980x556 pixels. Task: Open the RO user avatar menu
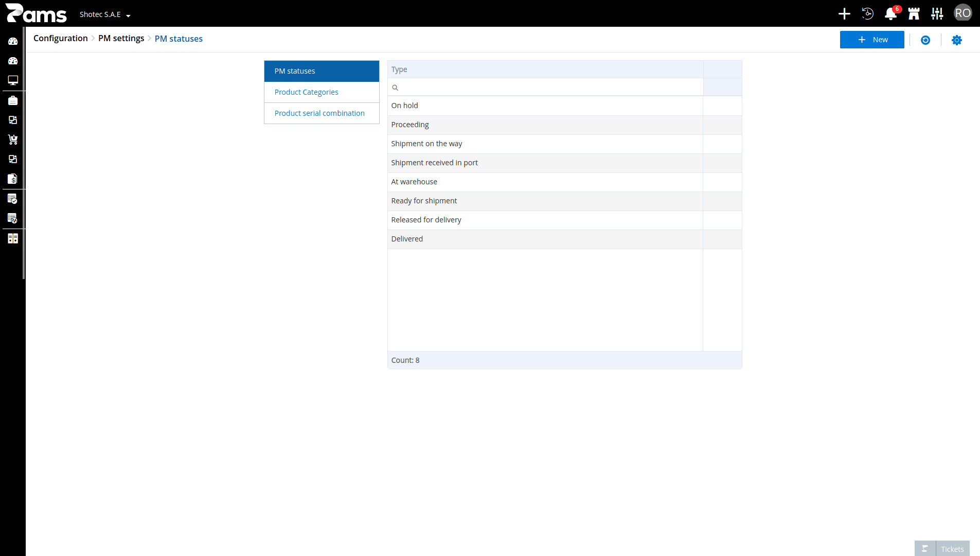963,13
